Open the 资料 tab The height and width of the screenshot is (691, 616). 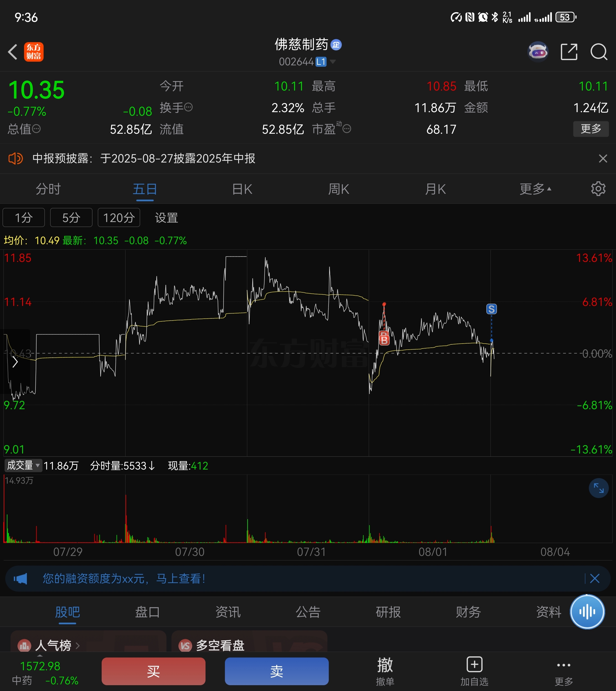coord(548,612)
